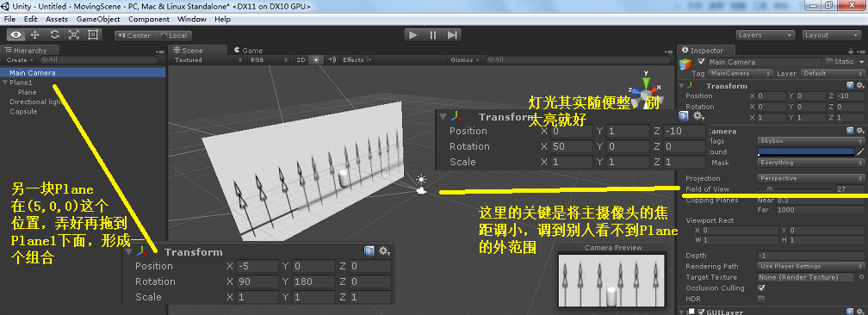
Task: Open GUILayer component help icon
Action: pyautogui.click(x=850, y=312)
